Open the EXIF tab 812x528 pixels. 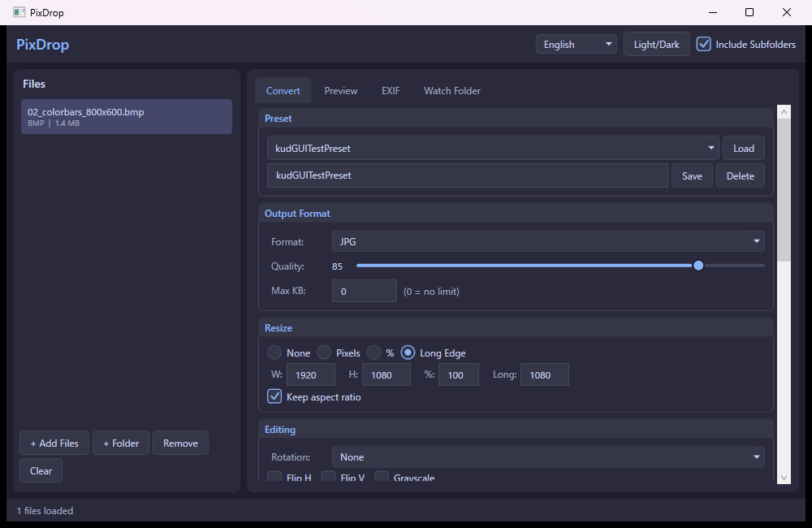click(391, 90)
